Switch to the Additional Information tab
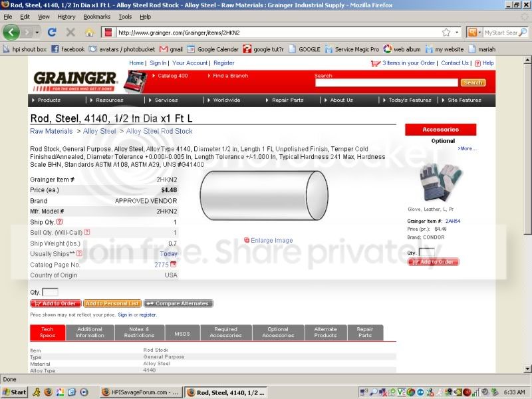The width and height of the screenshot is (532, 399). pyautogui.click(x=90, y=332)
